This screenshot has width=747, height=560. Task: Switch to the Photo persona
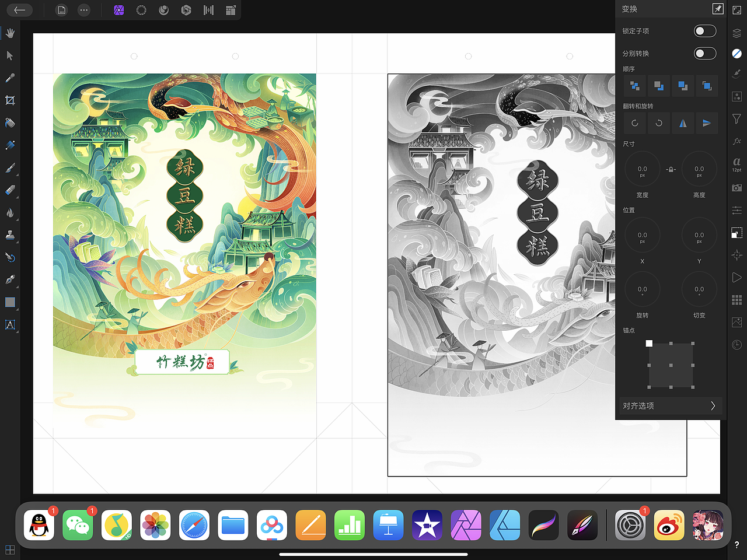pos(119,10)
